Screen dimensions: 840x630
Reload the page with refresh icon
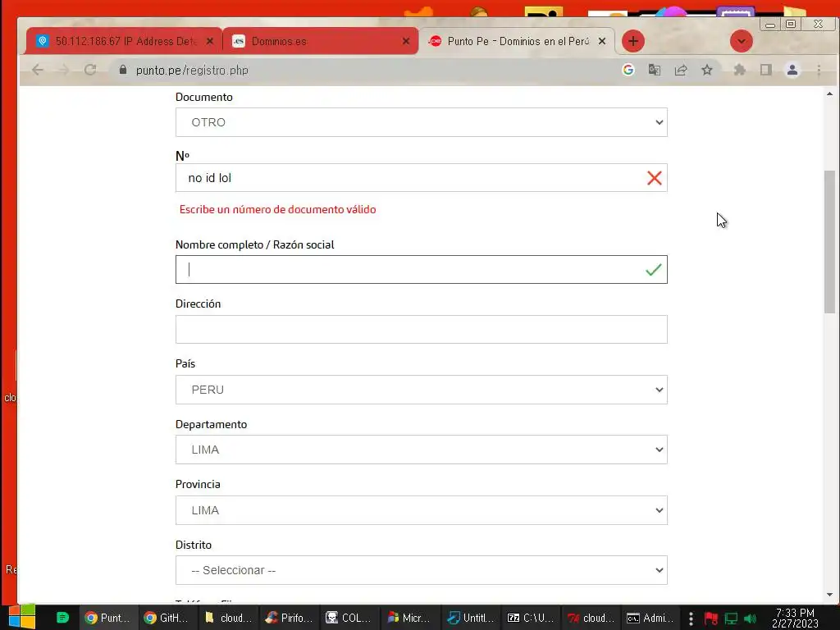[90, 70]
